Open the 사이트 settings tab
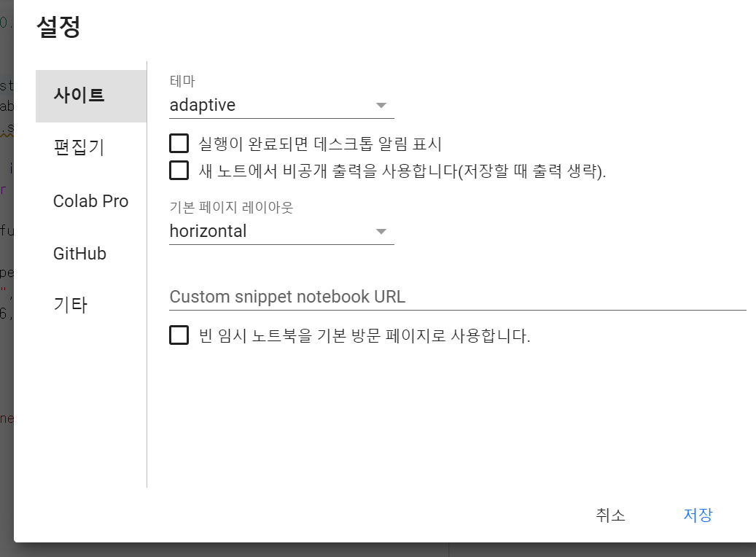This screenshot has height=557, width=756. click(79, 96)
